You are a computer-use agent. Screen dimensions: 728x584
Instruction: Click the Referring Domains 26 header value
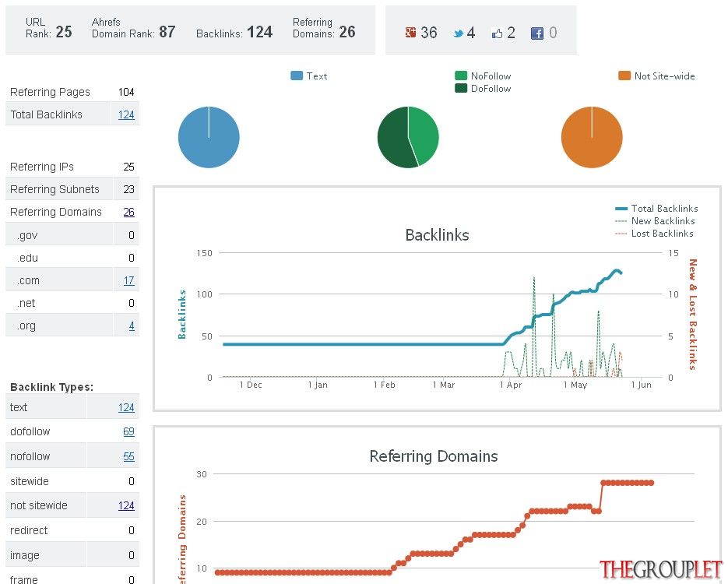click(347, 32)
